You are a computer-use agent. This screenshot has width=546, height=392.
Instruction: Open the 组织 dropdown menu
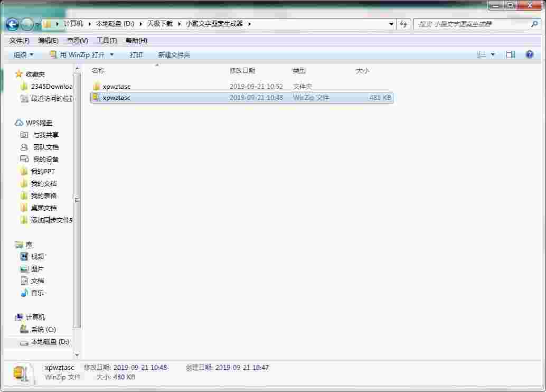[22, 54]
